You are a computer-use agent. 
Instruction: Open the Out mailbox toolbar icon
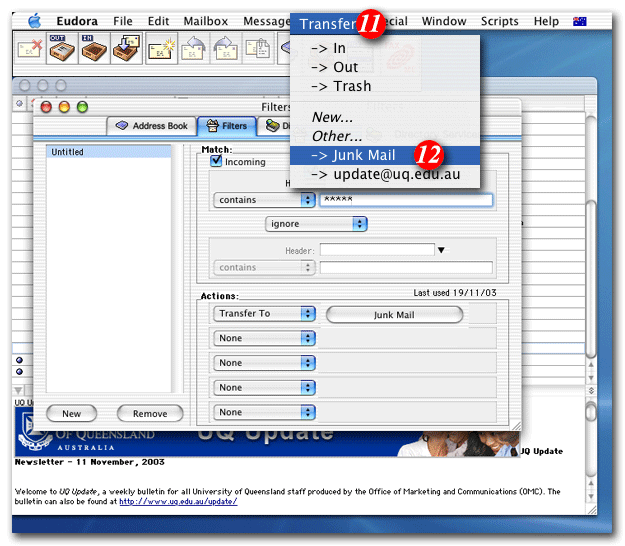64,50
